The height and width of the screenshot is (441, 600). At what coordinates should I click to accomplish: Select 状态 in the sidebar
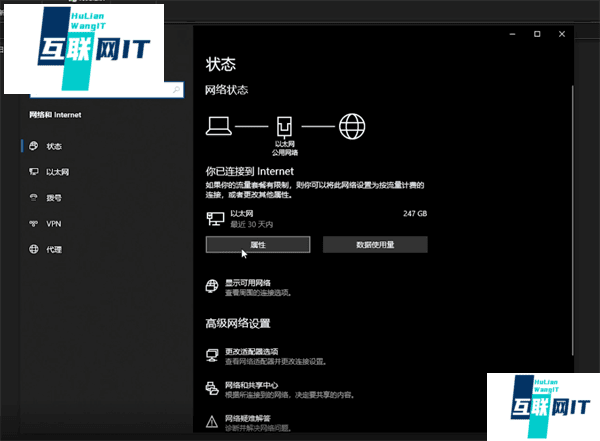point(53,146)
